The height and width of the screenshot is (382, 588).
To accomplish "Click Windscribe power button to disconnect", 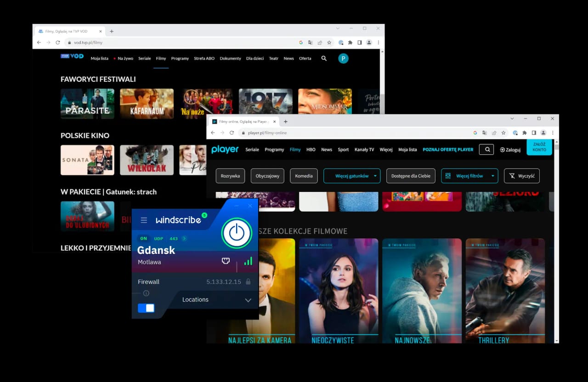I will click(x=237, y=233).
